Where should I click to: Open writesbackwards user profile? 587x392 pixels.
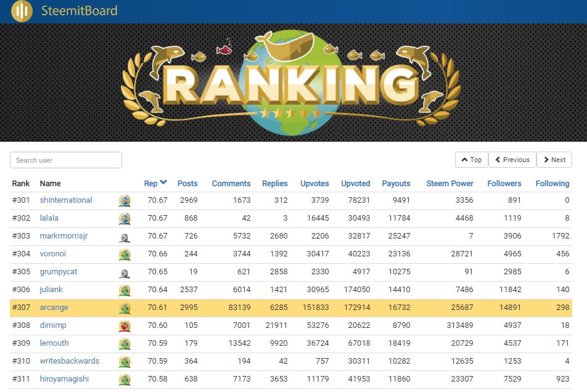[x=70, y=361]
